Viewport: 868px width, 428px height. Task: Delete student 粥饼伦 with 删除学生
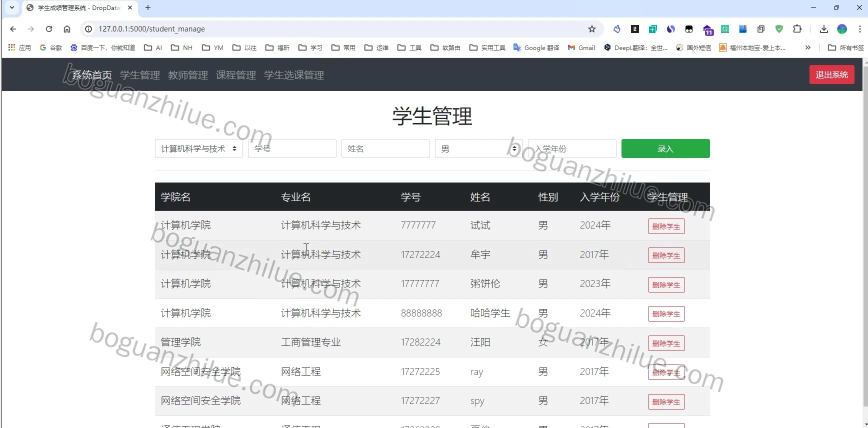(x=666, y=285)
